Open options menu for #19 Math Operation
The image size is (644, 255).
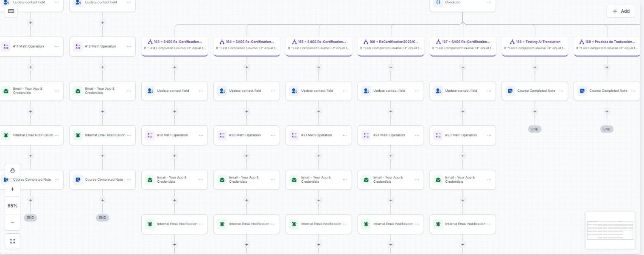pos(201,135)
